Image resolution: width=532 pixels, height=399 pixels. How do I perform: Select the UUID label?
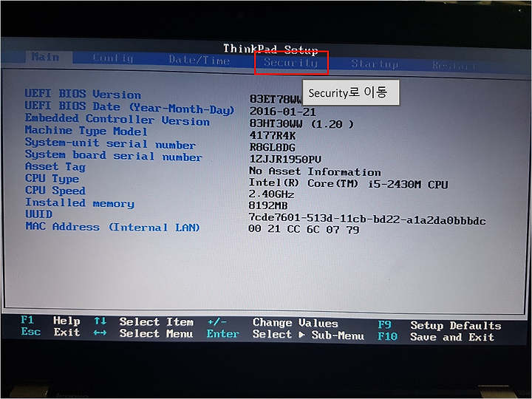38,214
